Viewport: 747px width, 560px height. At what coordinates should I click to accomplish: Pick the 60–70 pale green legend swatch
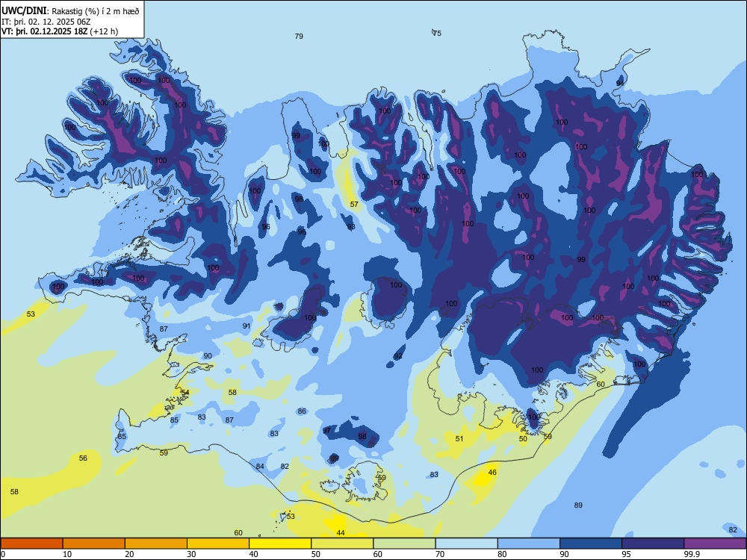(404, 544)
